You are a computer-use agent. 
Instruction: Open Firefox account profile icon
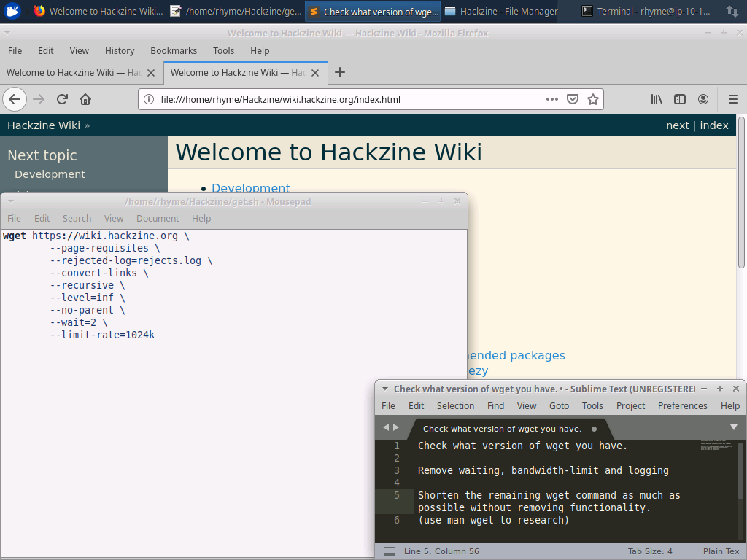click(x=703, y=99)
